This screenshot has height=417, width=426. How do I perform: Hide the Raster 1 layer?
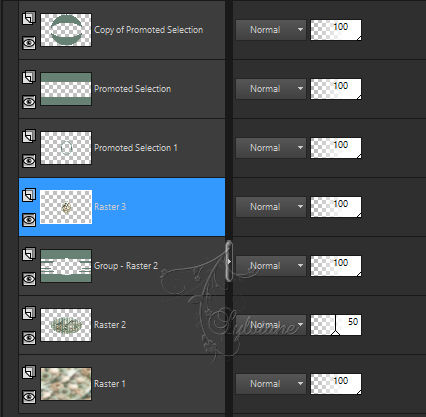coord(29,397)
